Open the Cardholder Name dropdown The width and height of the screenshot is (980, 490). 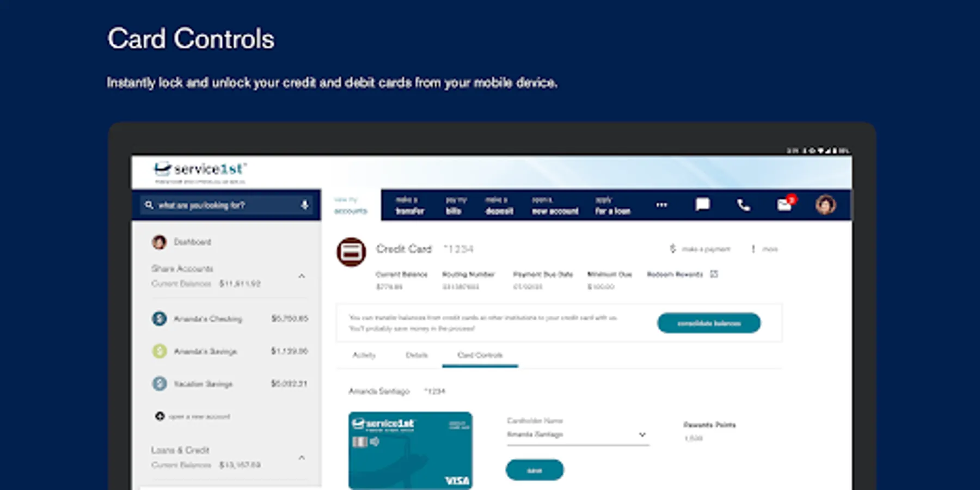click(x=578, y=434)
